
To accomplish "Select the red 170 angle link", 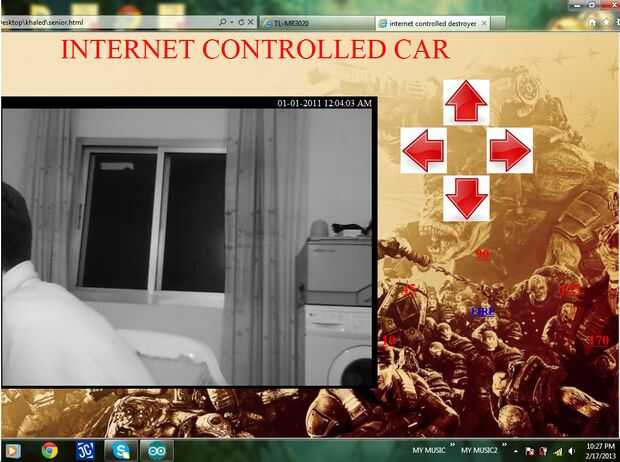I will (x=598, y=340).
